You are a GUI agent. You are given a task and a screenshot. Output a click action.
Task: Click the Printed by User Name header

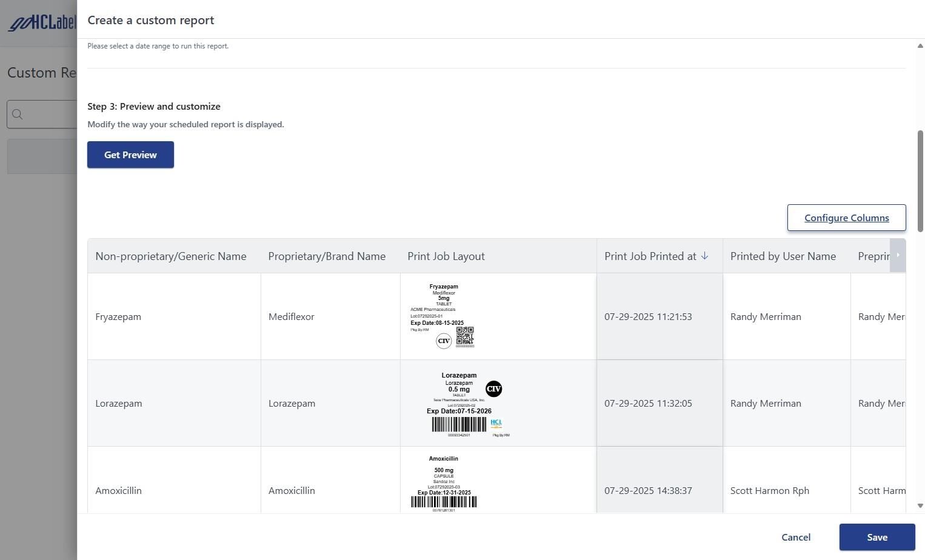pyautogui.click(x=783, y=256)
